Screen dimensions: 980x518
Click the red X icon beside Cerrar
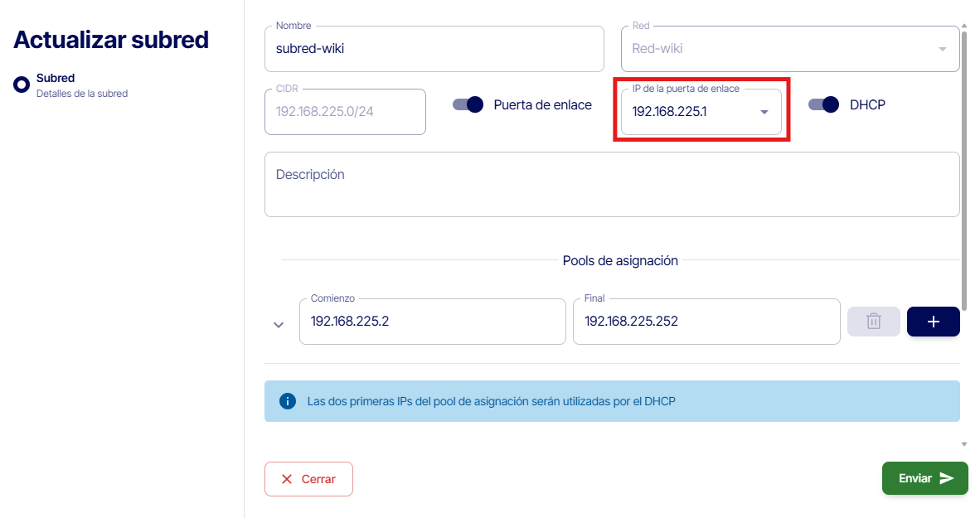click(x=287, y=479)
